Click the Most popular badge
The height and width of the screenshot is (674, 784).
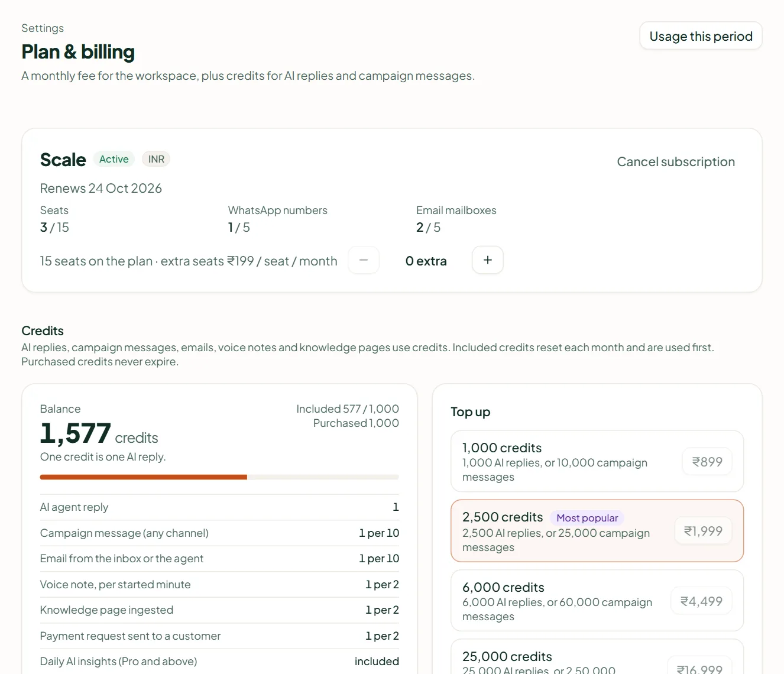pos(587,518)
